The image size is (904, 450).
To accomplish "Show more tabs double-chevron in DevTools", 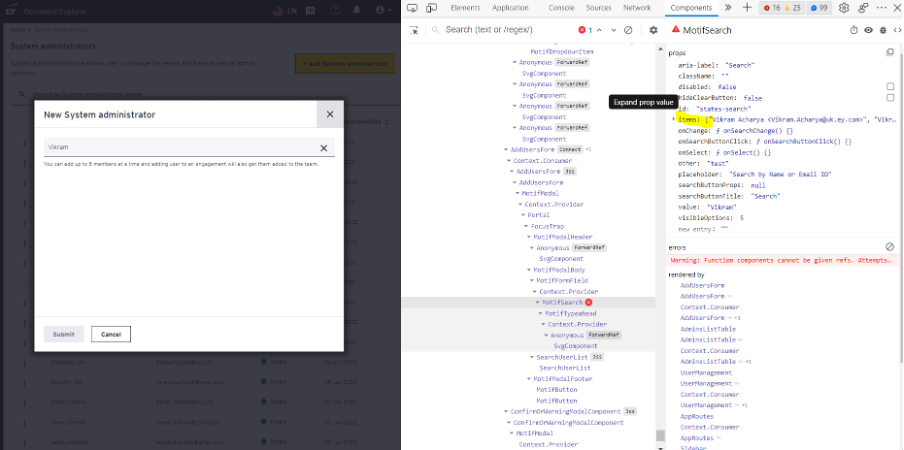I will point(728,7).
